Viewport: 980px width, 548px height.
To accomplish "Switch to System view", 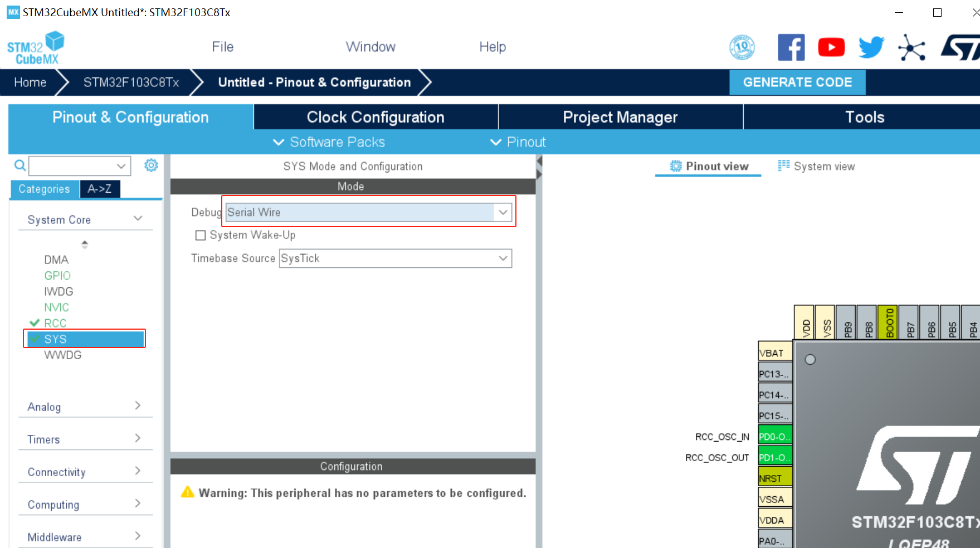I will (817, 166).
